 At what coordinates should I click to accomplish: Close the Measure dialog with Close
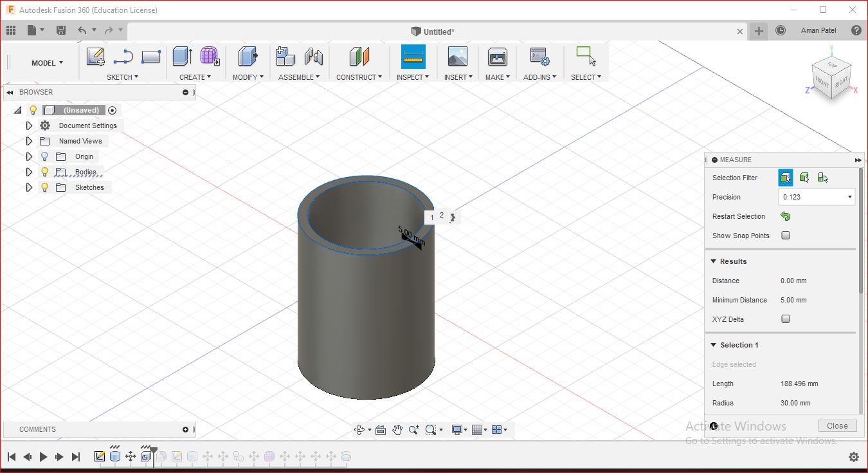point(837,425)
